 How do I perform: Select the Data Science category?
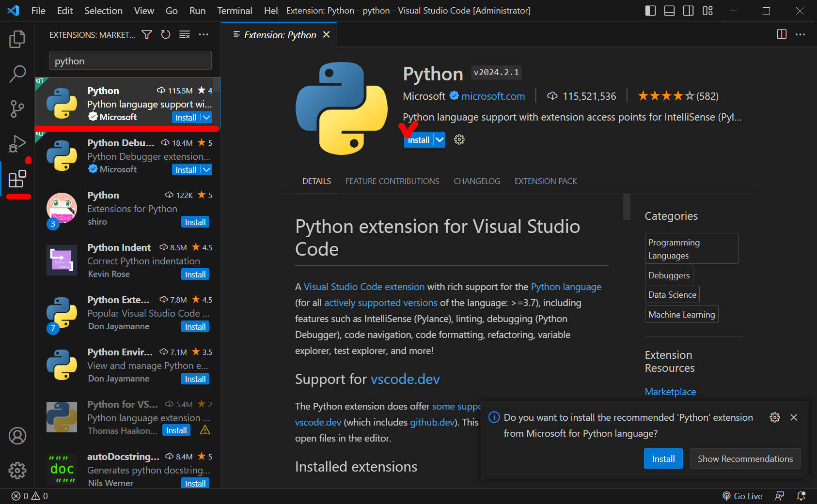[x=672, y=294]
